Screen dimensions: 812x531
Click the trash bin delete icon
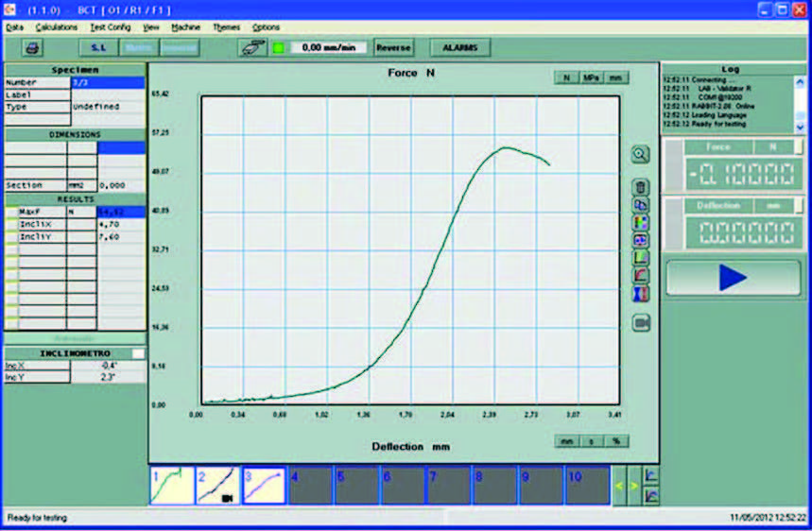pyautogui.click(x=640, y=187)
